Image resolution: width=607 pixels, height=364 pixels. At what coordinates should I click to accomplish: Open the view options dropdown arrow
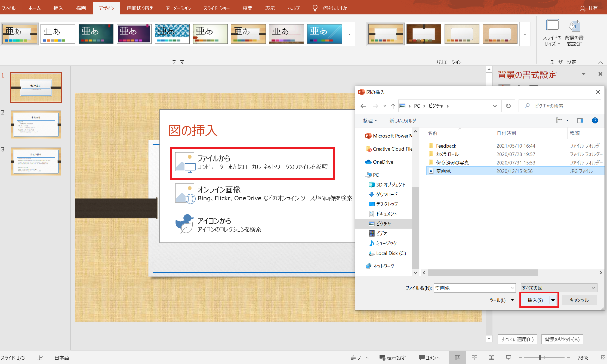click(x=568, y=120)
